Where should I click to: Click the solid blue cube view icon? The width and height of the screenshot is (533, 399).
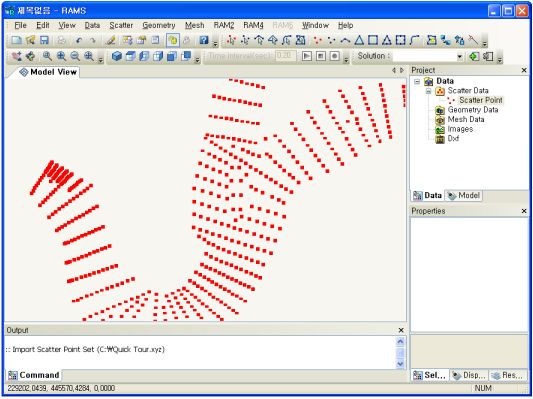click(117, 56)
